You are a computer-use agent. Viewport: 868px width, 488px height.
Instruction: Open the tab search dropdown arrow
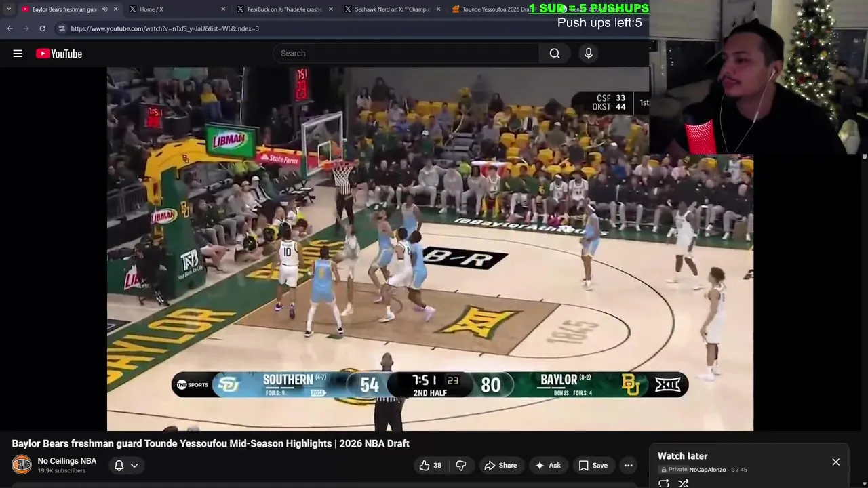(8, 9)
